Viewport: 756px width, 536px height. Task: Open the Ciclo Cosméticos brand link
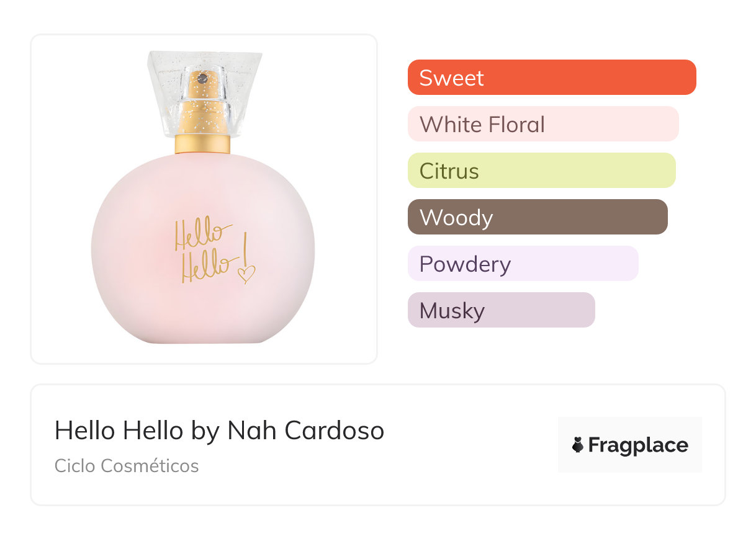click(x=127, y=466)
